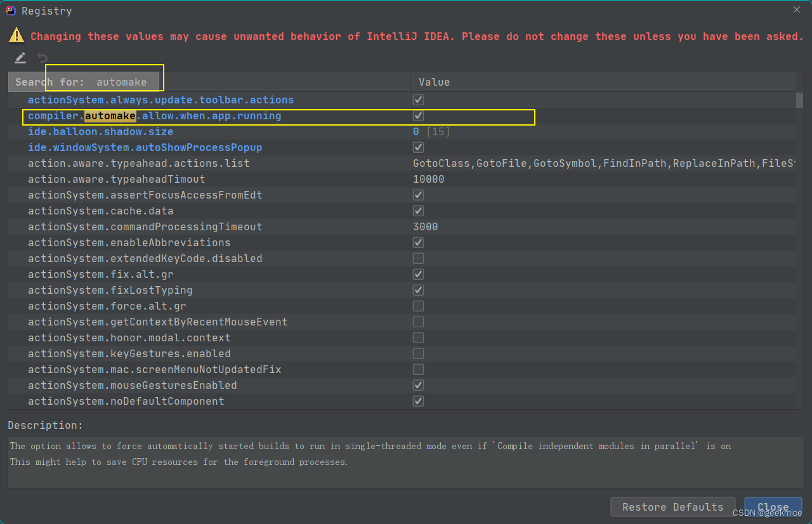Select actionSystem.enableAbbreviations key

(129, 242)
